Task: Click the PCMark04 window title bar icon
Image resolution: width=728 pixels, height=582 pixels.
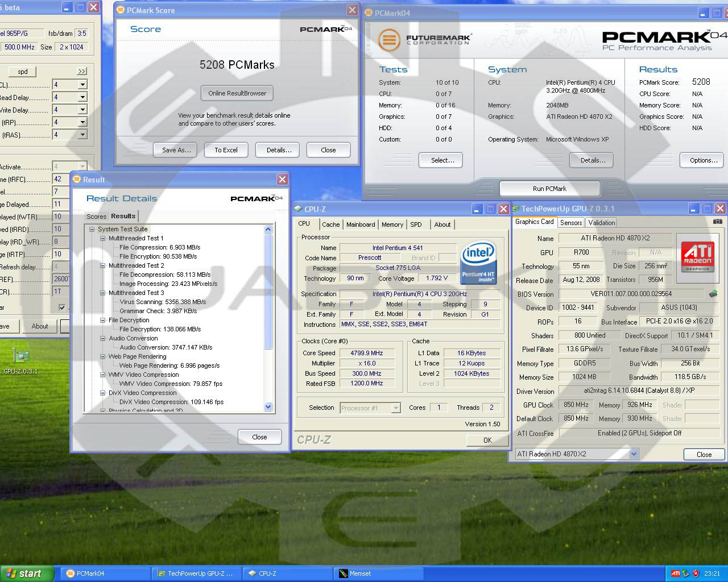Action: [x=369, y=13]
